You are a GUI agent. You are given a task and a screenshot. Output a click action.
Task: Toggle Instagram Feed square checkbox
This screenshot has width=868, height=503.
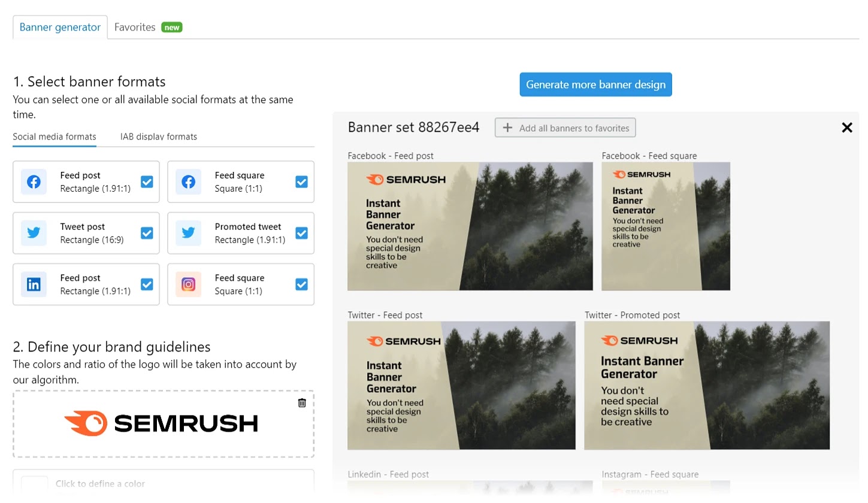point(301,284)
